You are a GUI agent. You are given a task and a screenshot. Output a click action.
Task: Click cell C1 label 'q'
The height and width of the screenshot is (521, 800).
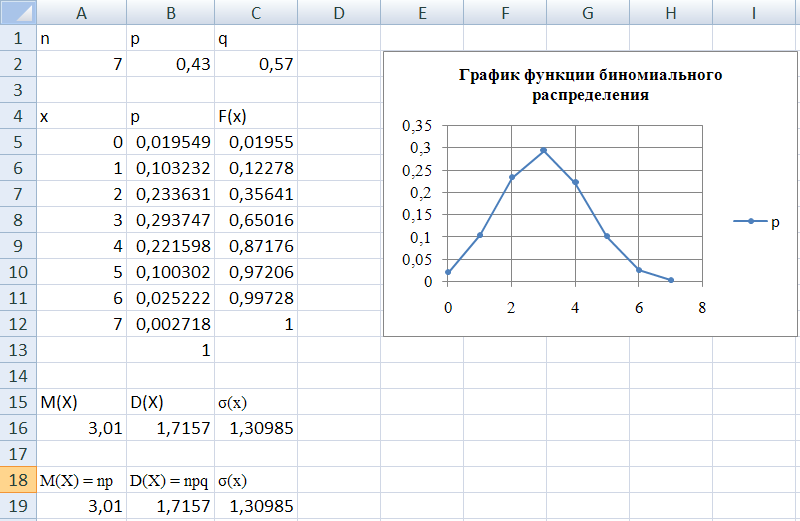click(x=256, y=38)
